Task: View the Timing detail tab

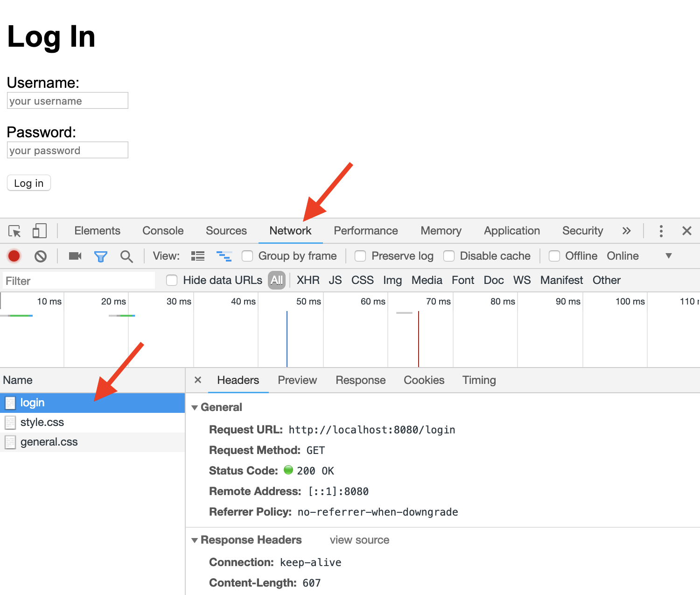Action: tap(479, 380)
